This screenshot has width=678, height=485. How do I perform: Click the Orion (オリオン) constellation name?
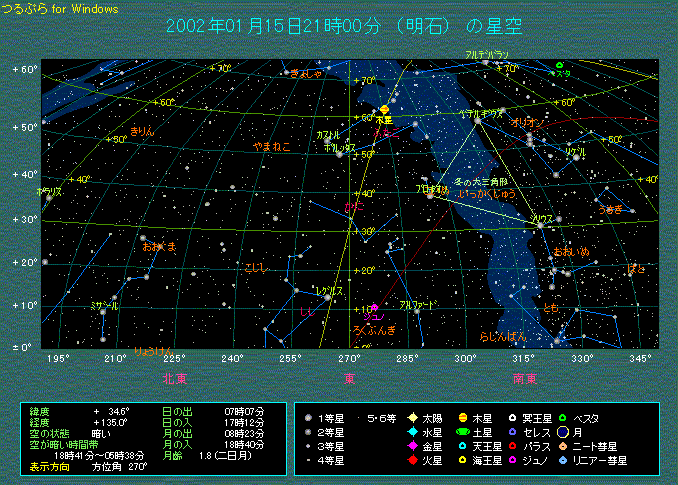tap(526, 122)
